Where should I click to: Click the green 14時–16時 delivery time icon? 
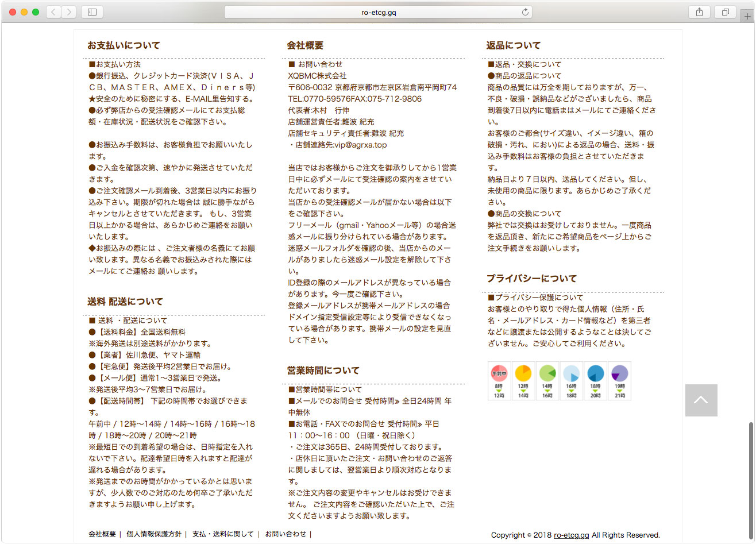pos(547,380)
